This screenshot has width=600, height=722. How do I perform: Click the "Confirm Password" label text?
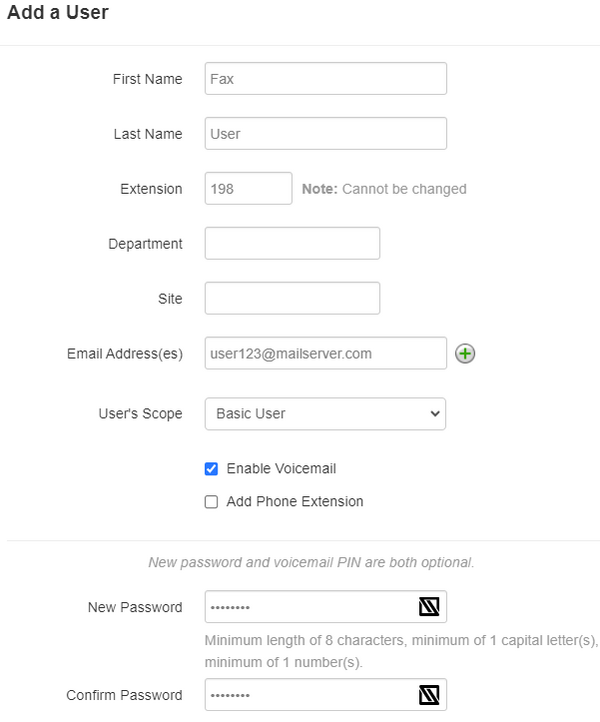[x=125, y=695]
